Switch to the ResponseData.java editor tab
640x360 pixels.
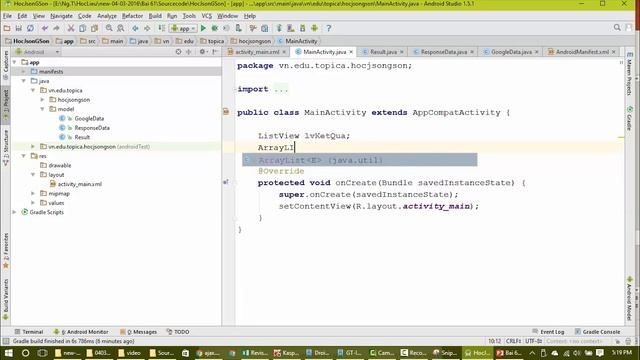tap(444, 52)
